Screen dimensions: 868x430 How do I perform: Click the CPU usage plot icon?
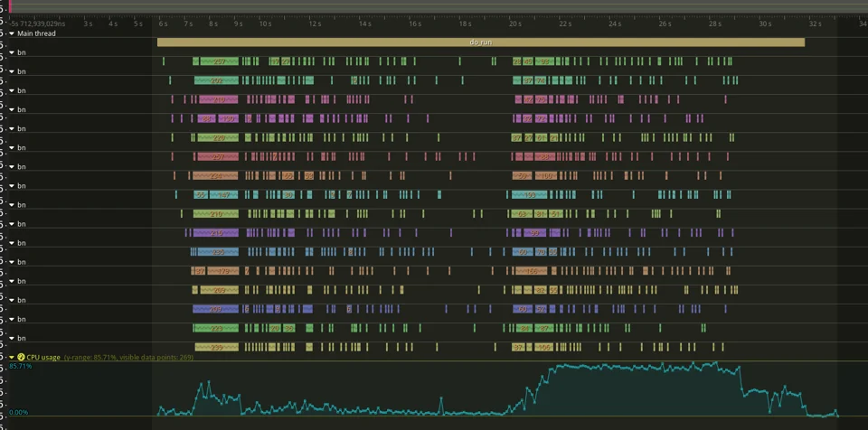pos(21,358)
